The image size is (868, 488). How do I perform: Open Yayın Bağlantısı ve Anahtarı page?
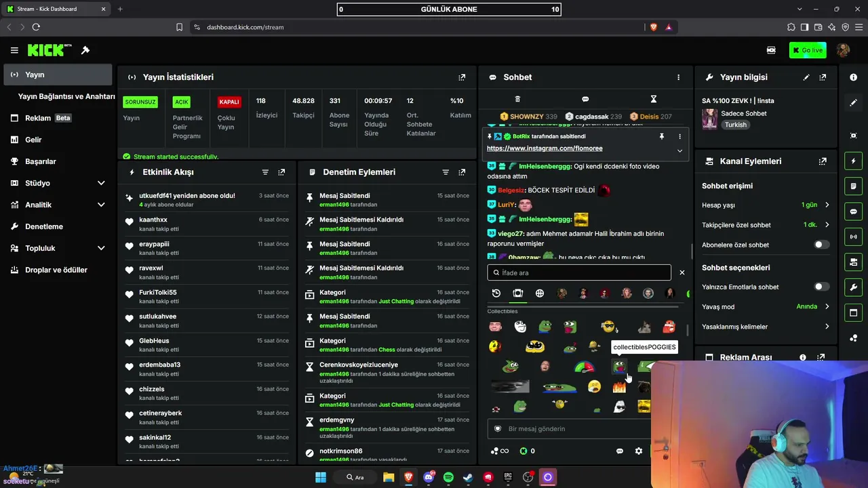pyautogui.click(x=66, y=96)
